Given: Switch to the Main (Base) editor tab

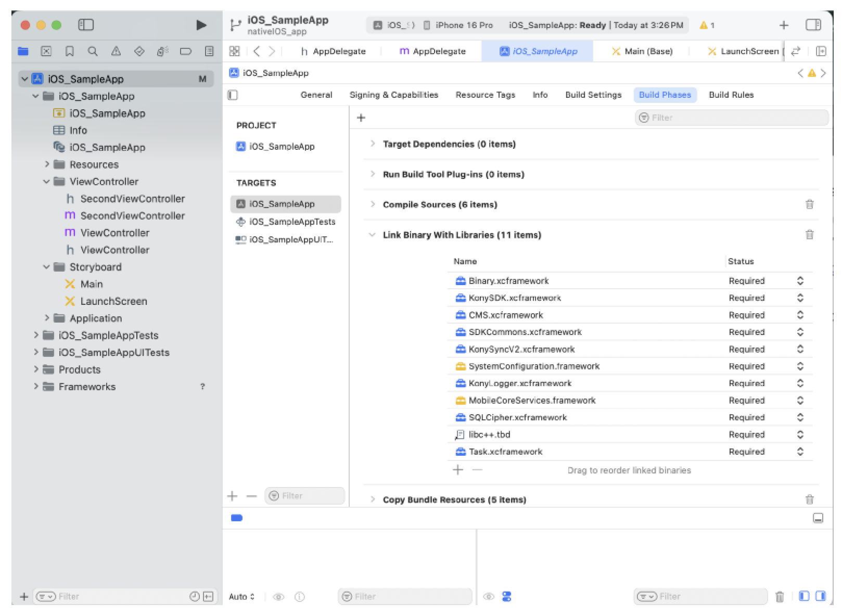Looking at the screenshot, I should [x=642, y=51].
